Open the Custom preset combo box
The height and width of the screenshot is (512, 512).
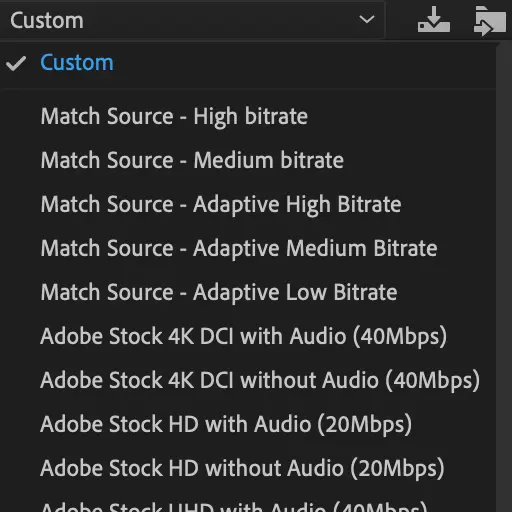click(x=192, y=20)
